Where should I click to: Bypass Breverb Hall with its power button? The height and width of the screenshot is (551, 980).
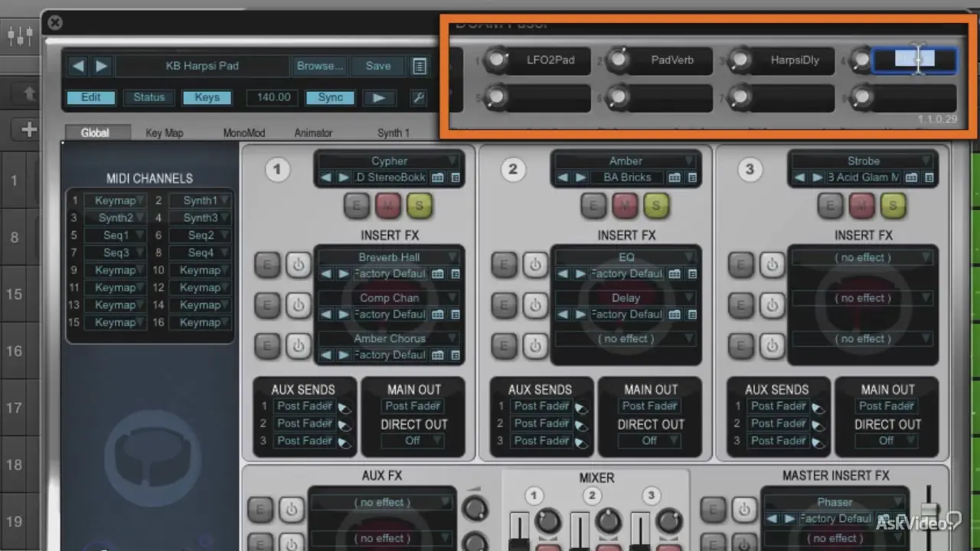[x=299, y=266]
